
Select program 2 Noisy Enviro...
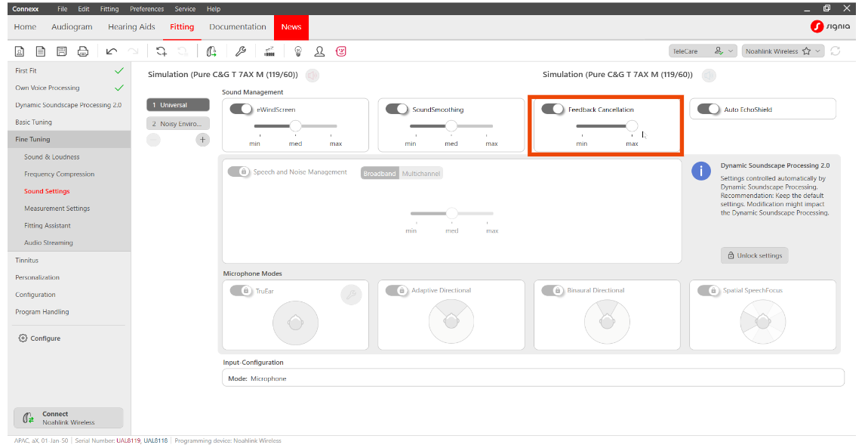click(177, 124)
